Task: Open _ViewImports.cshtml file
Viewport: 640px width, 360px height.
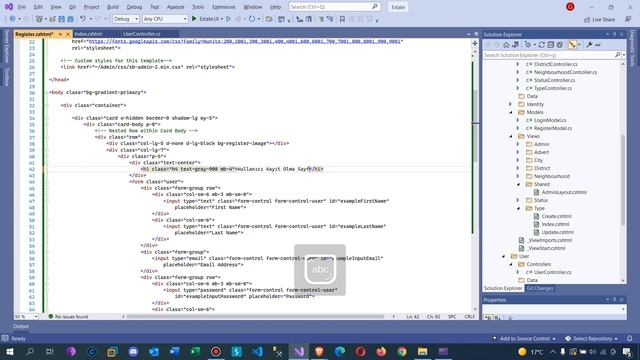Action: (549, 240)
